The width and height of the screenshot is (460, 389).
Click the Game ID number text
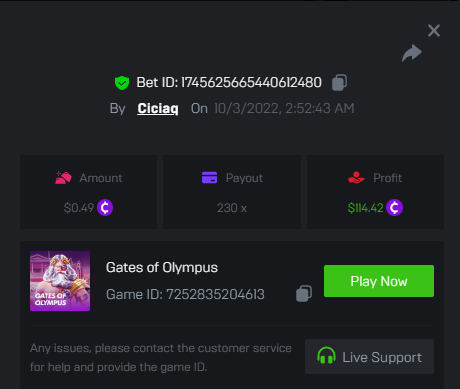[x=215, y=294]
